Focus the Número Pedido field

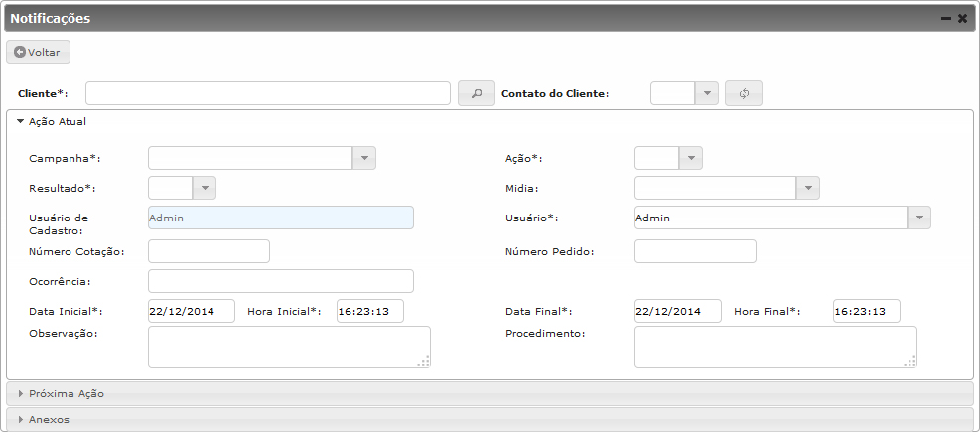tap(695, 251)
